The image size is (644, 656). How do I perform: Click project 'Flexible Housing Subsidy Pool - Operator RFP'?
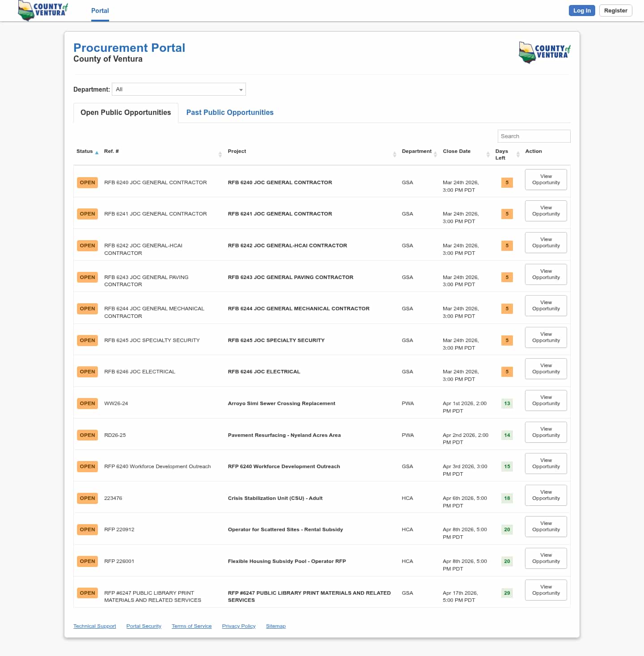(287, 561)
